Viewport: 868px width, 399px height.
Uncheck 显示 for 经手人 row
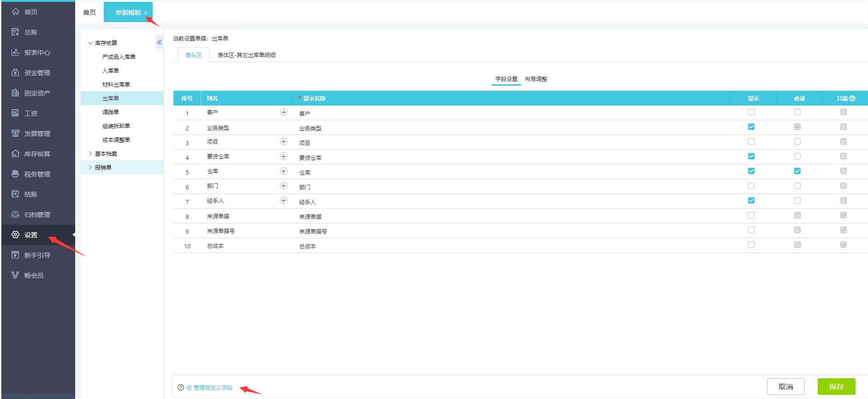751,200
